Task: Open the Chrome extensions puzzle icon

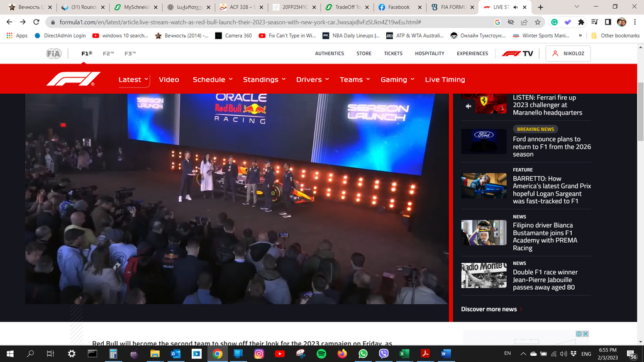Action: point(580,22)
